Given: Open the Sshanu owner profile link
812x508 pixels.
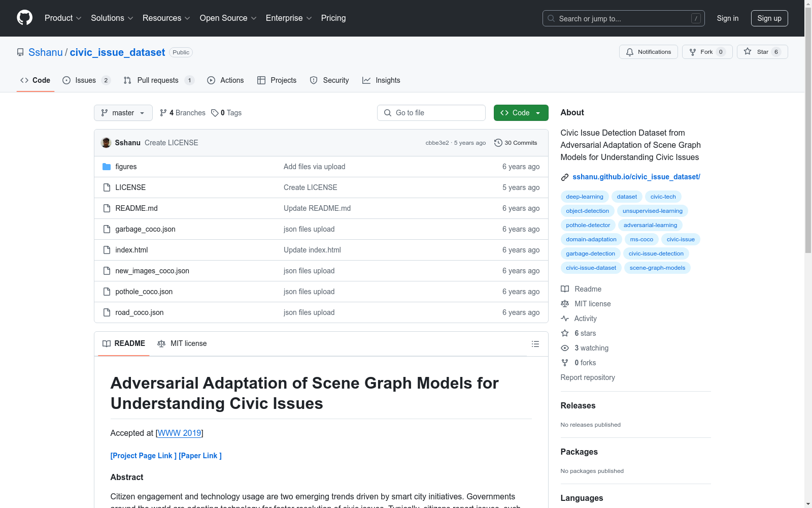Looking at the screenshot, I should 46,52.
